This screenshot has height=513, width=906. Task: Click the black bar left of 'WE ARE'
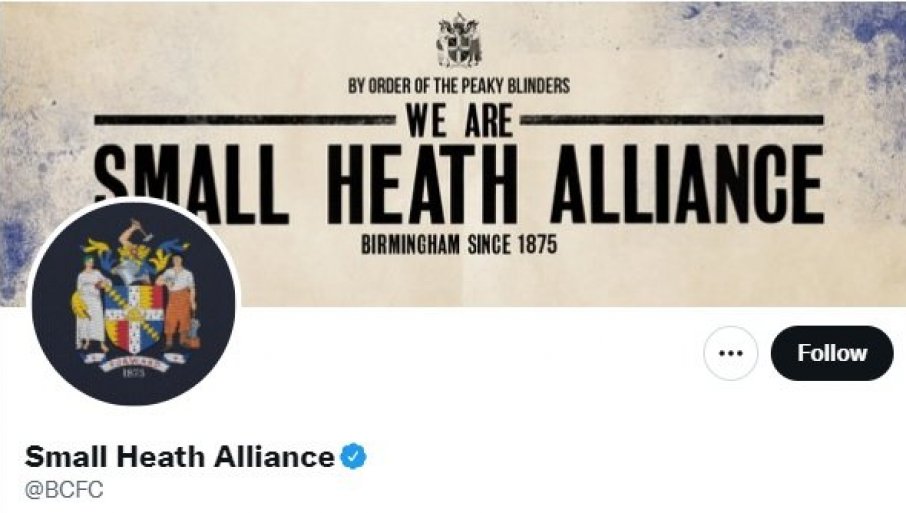[x=246, y=120]
